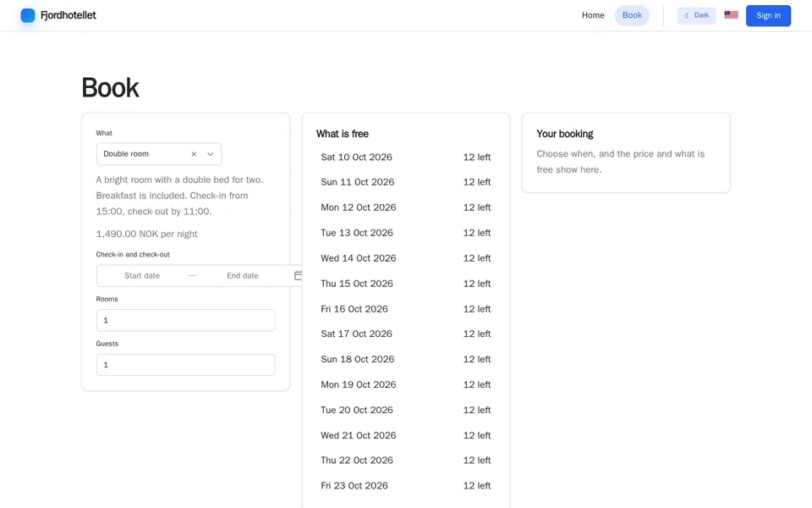Open the calendar icon in the date range field
This screenshot has width=812, height=508.
pos(298,276)
